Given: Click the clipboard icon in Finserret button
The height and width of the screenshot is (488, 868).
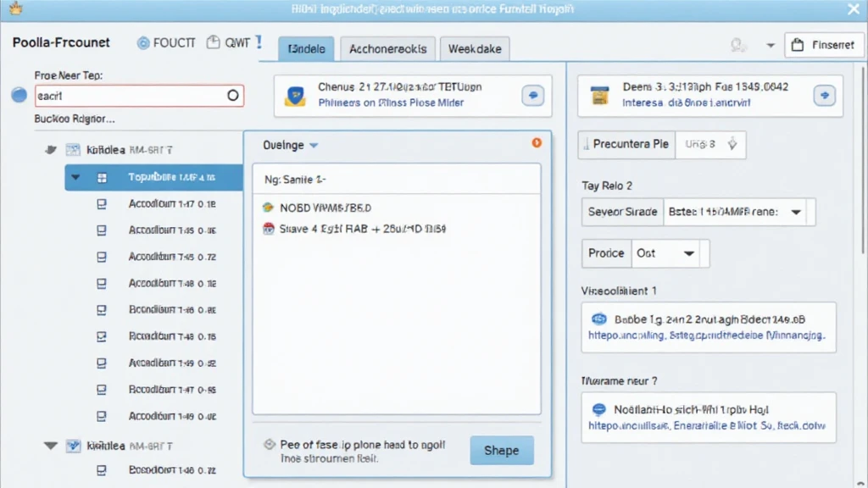Looking at the screenshot, I should [797, 45].
